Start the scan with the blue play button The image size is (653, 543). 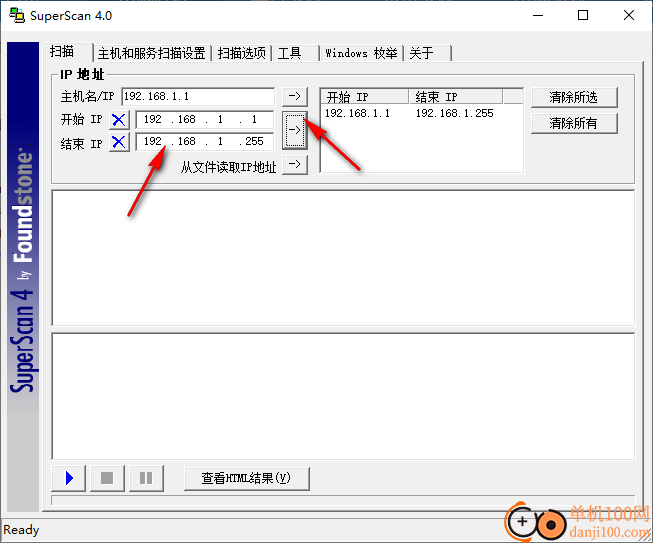(69, 478)
